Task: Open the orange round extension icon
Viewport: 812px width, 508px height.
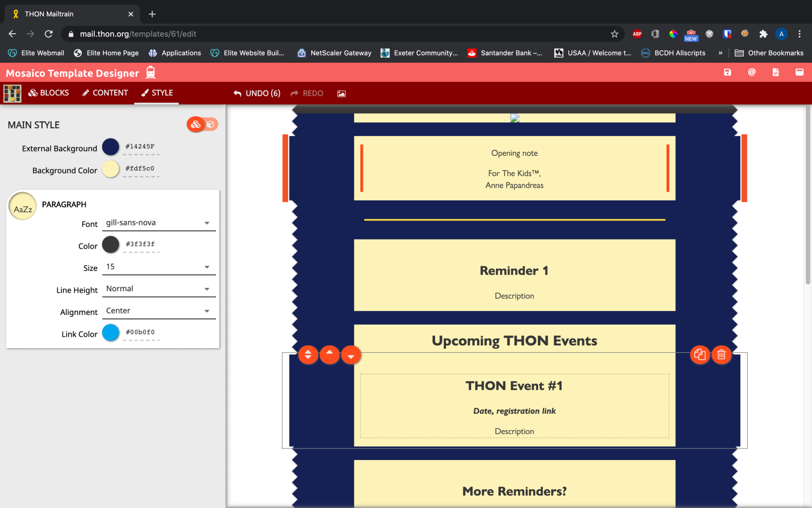Action: (745, 34)
